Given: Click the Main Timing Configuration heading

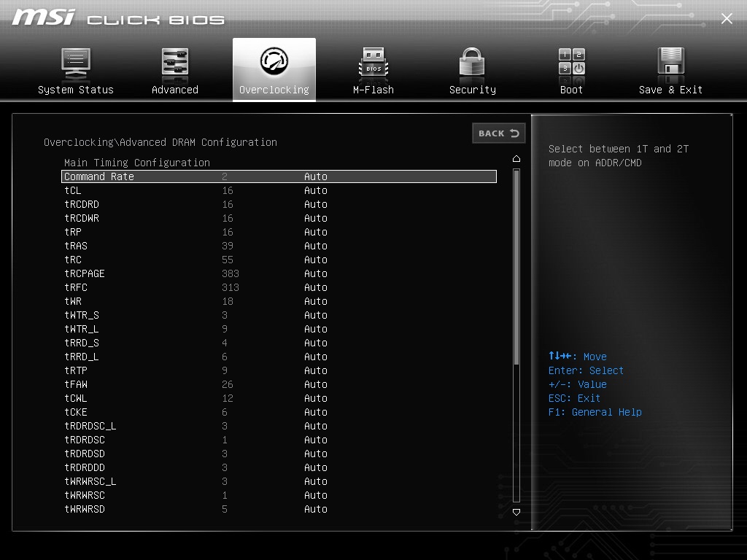Looking at the screenshot, I should pos(137,163).
